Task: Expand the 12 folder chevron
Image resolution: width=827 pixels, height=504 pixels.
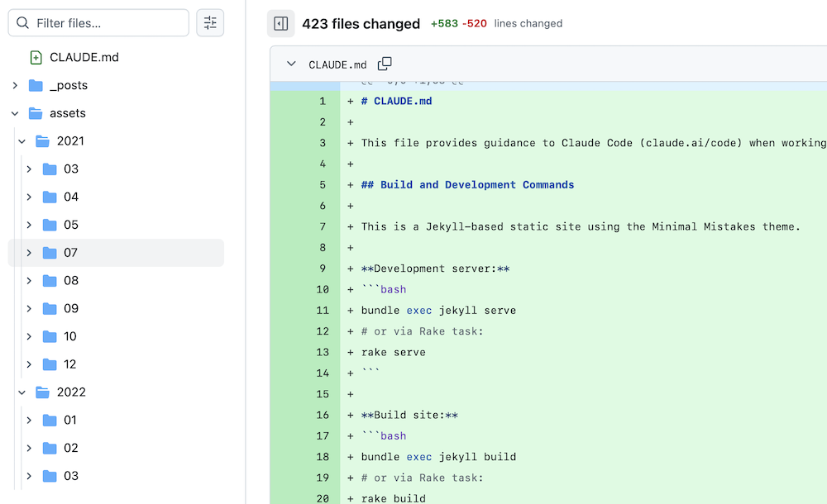Action: (x=29, y=364)
